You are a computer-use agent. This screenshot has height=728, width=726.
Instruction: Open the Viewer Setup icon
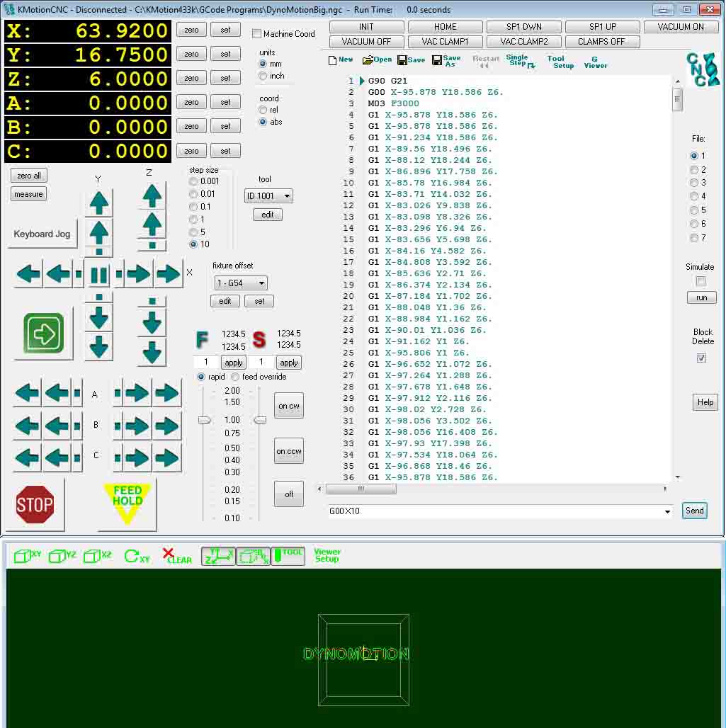coord(327,555)
